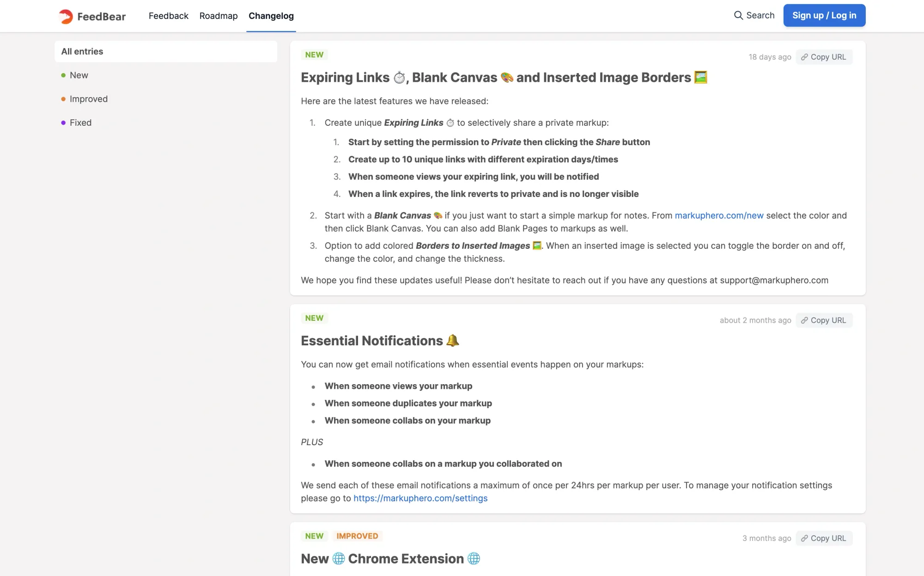Click the orange dot next to Improved
The image size is (924, 576).
(x=63, y=99)
